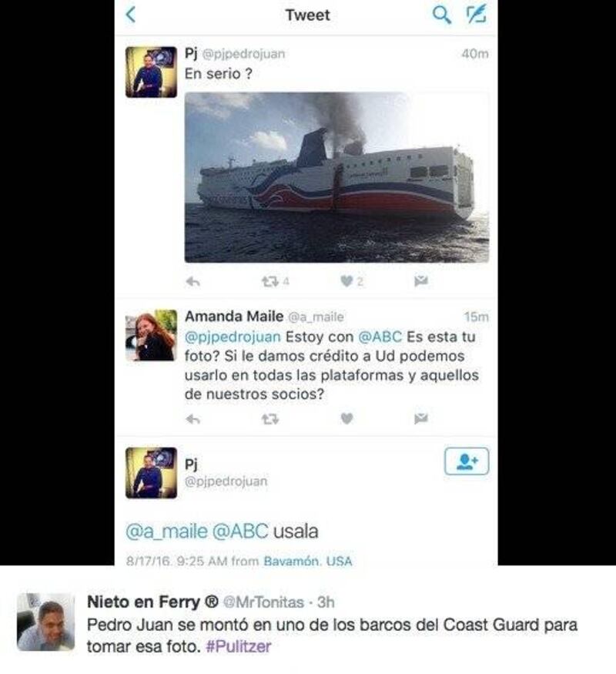Viewport: 616px width, 674px height.
Task: Follow Pj using the add-user button
Action: (467, 461)
